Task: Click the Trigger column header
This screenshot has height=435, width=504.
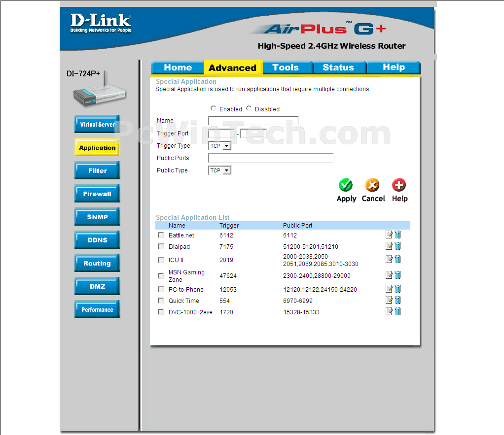Action: (x=229, y=225)
